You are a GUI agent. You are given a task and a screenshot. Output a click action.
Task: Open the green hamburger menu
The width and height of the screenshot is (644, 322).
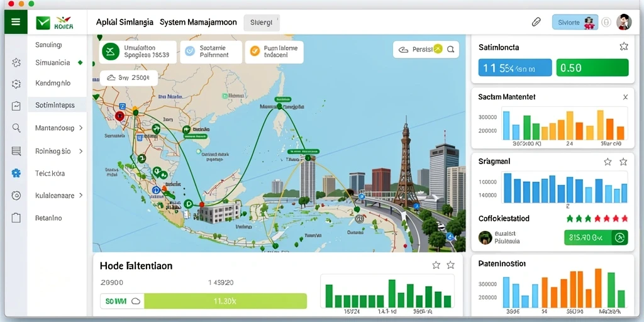click(x=16, y=22)
